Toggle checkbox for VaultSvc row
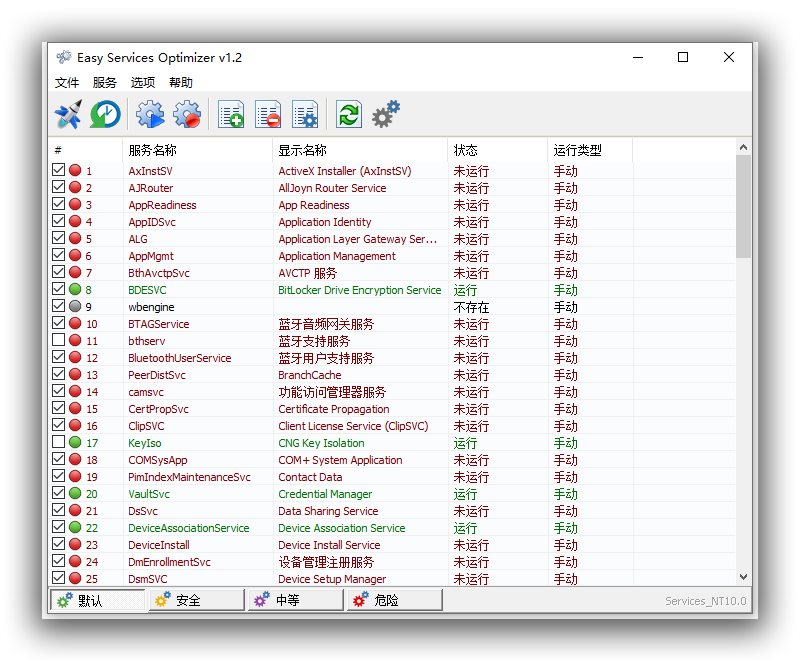Image resolution: width=800 pixels, height=661 pixels. [x=58, y=493]
